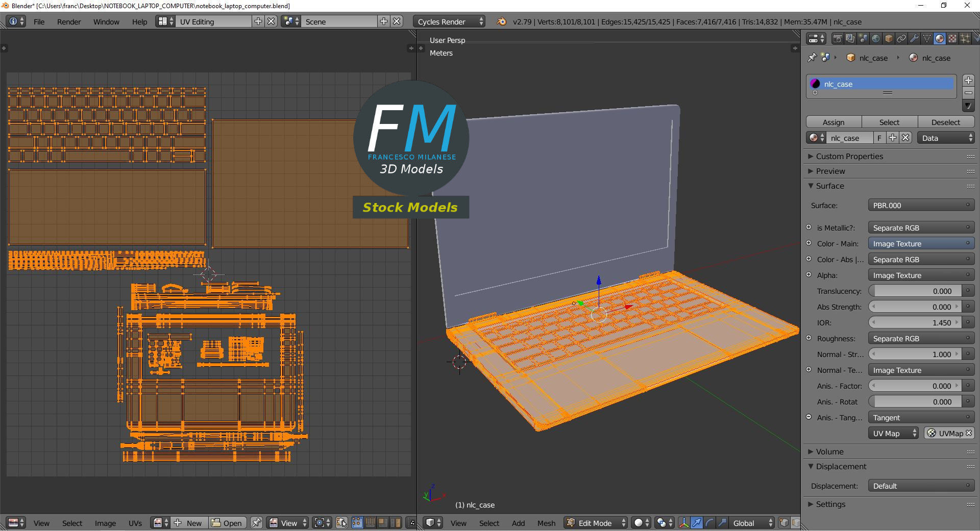The width and height of the screenshot is (980, 531).
Task: Add a new screen layout
Action: [258, 21]
